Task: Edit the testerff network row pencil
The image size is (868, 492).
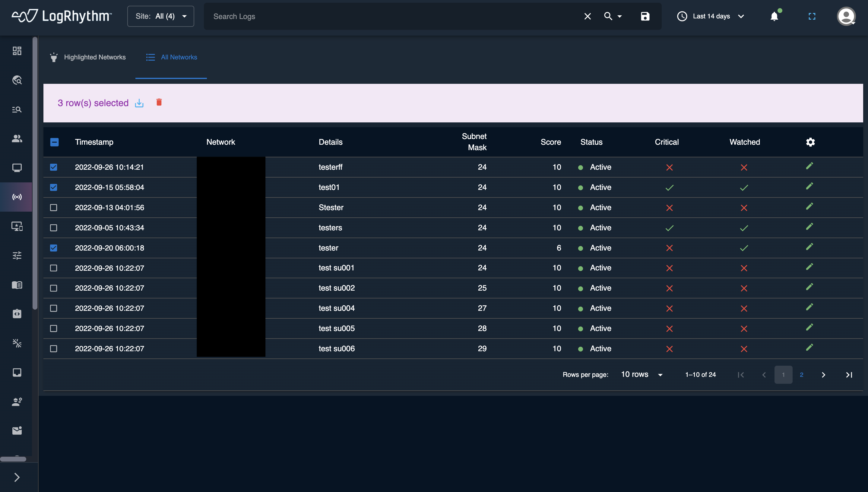Action: 809,166
